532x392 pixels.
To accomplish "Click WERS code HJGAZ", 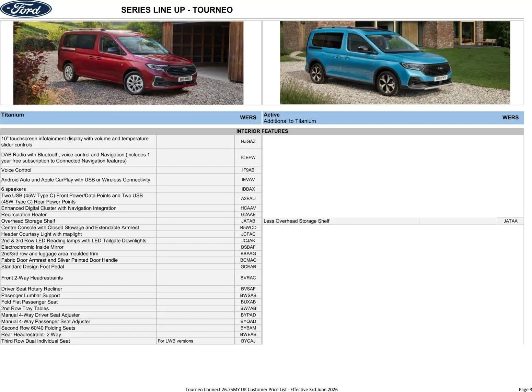I will point(248,142).
